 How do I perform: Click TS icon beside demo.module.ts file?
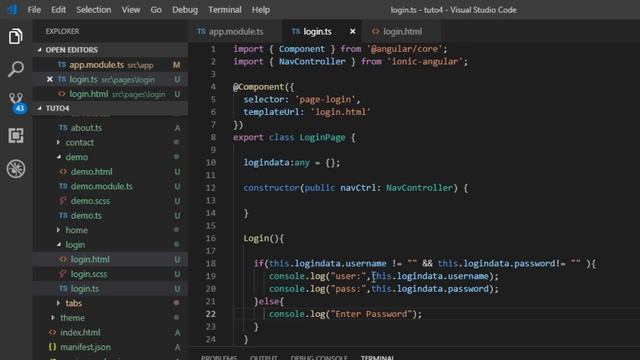tap(63, 186)
